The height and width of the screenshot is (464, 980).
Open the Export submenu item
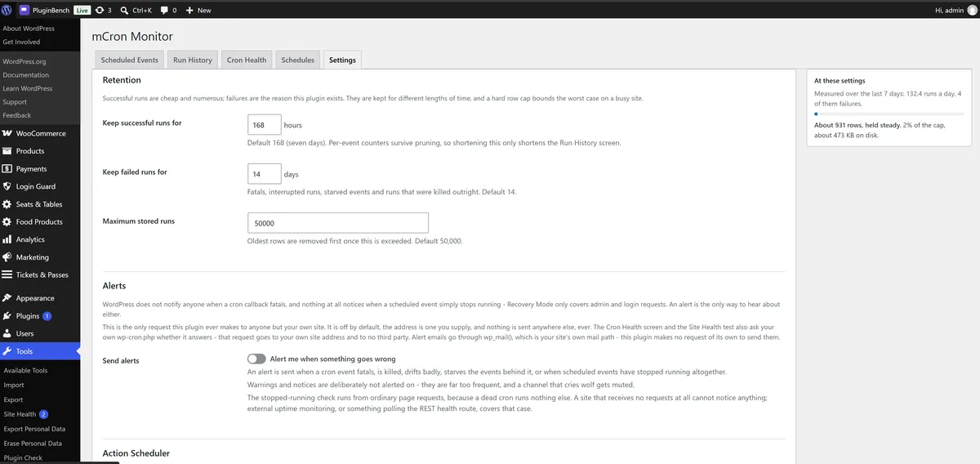point(14,399)
